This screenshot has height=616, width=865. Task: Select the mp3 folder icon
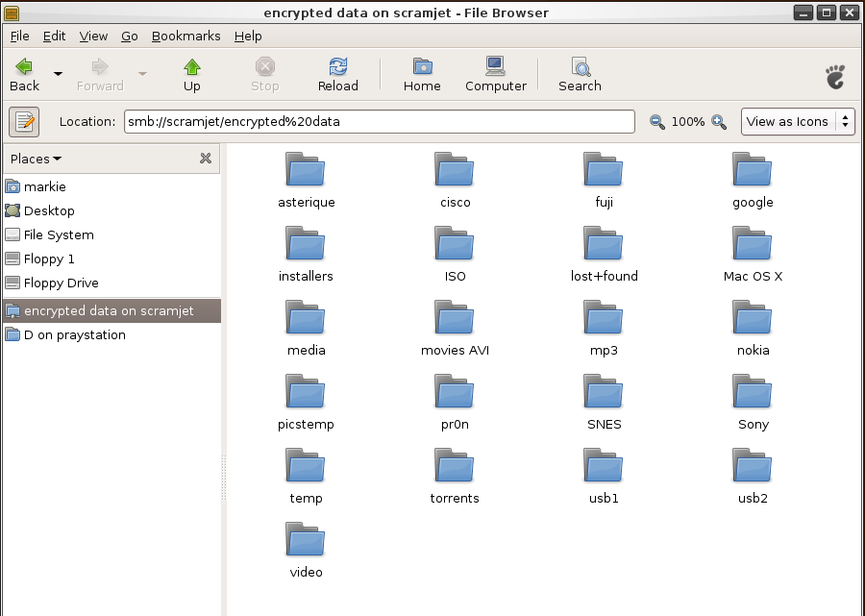(604, 317)
